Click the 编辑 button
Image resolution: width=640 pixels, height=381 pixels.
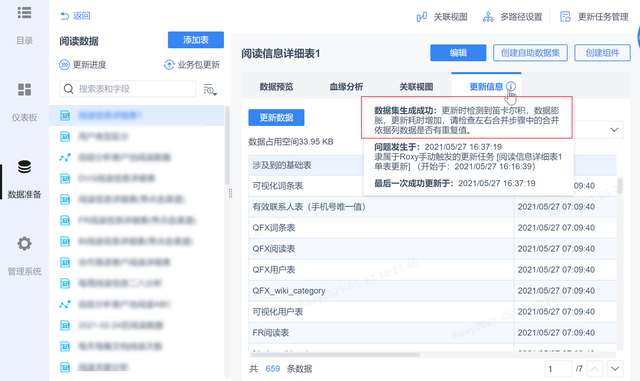tap(458, 53)
